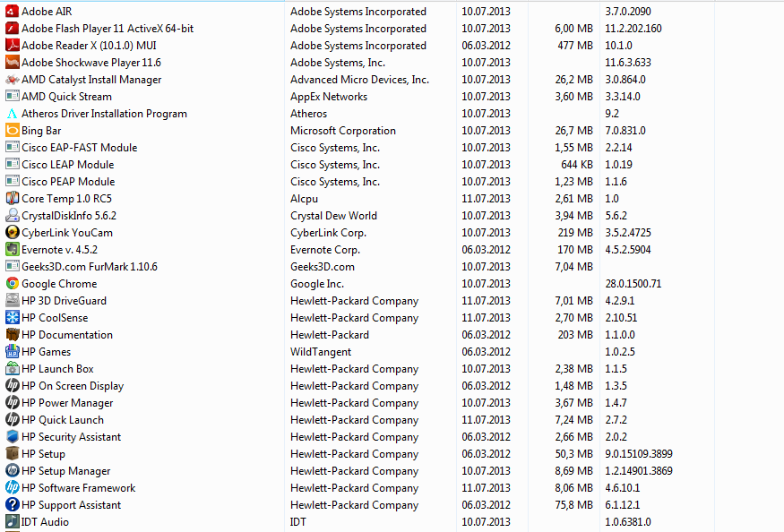Screen dimensions: 784x532
Task: Click version cell 28.0.1500.71
Action: [633, 284]
